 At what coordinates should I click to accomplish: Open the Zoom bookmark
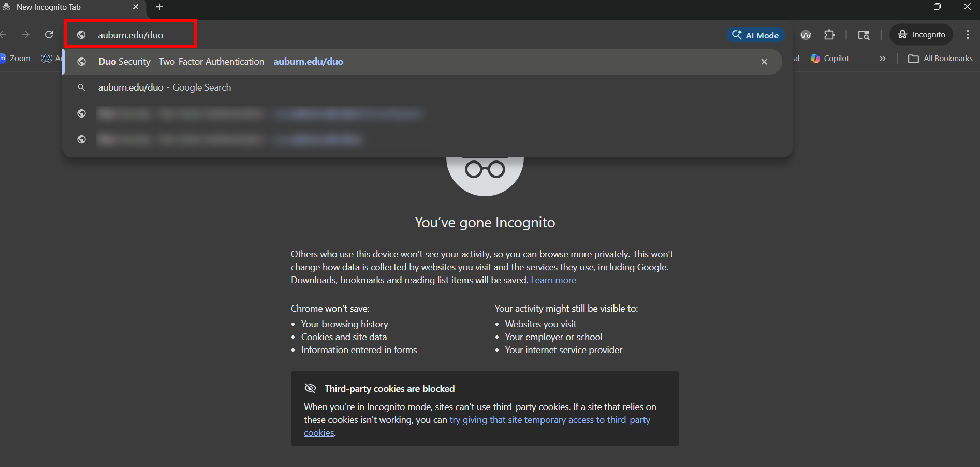(16, 59)
